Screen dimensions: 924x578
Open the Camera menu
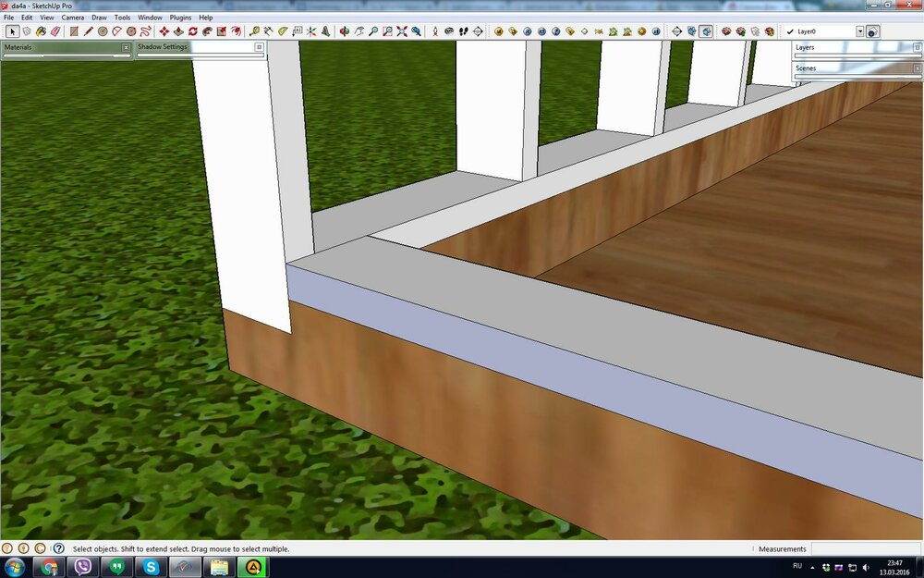tap(72, 18)
